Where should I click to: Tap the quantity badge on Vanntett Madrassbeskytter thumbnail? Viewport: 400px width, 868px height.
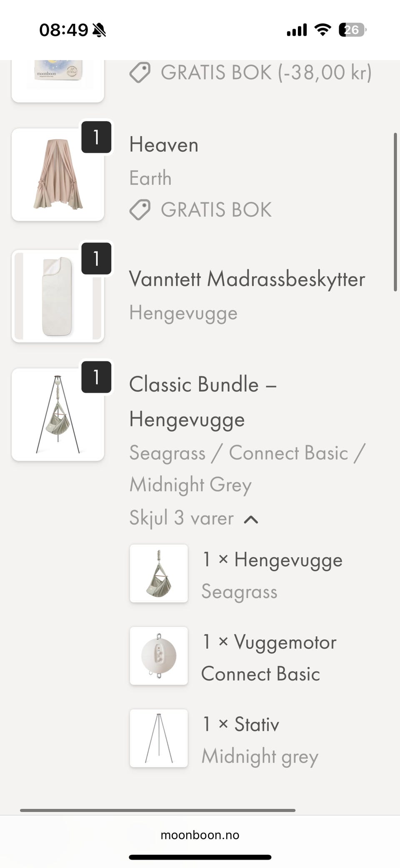(96, 259)
